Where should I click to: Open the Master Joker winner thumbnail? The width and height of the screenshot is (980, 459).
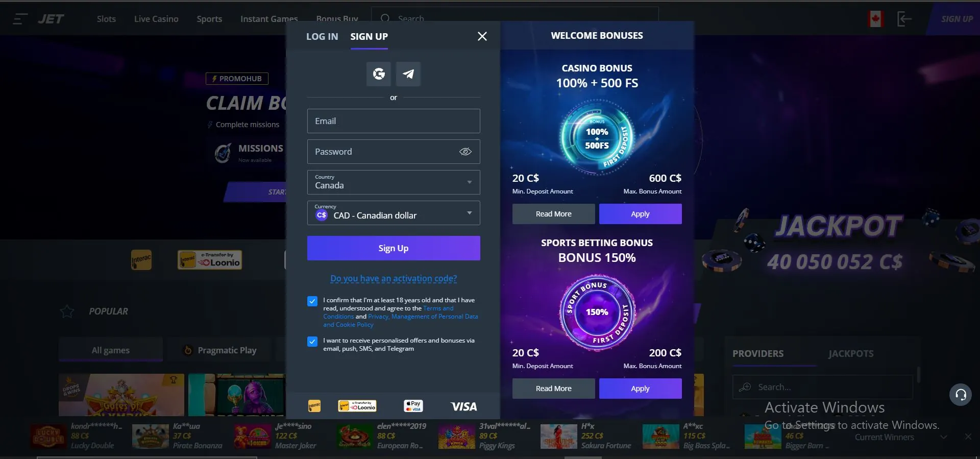click(x=253, y=437)
